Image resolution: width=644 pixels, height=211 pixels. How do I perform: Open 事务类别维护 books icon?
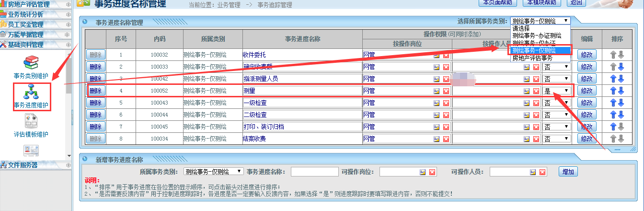31,62
